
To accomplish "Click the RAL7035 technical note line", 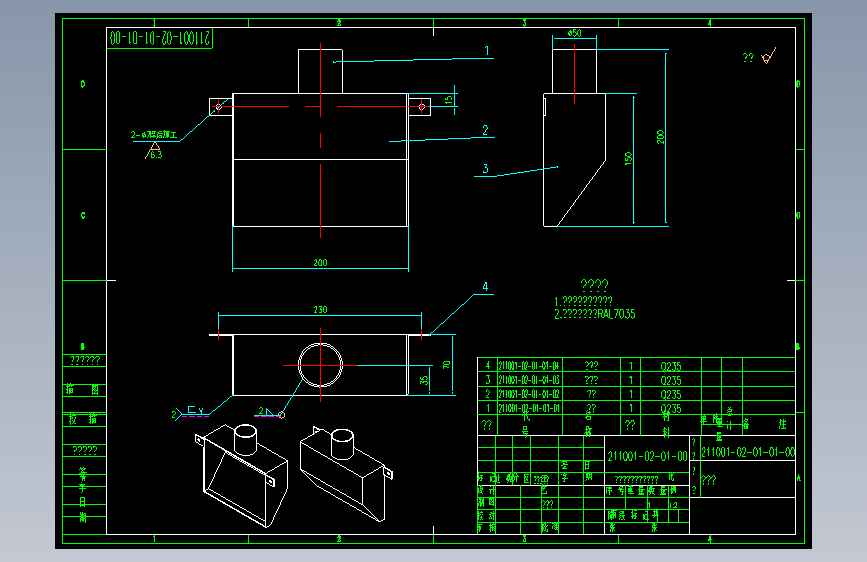I will coord(595,314).
